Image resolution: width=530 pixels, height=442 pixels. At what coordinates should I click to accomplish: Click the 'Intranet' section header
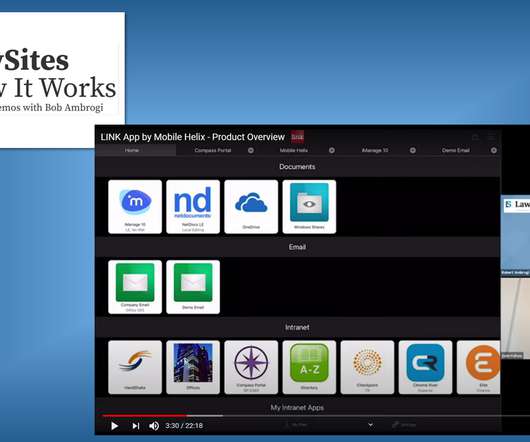297,327
